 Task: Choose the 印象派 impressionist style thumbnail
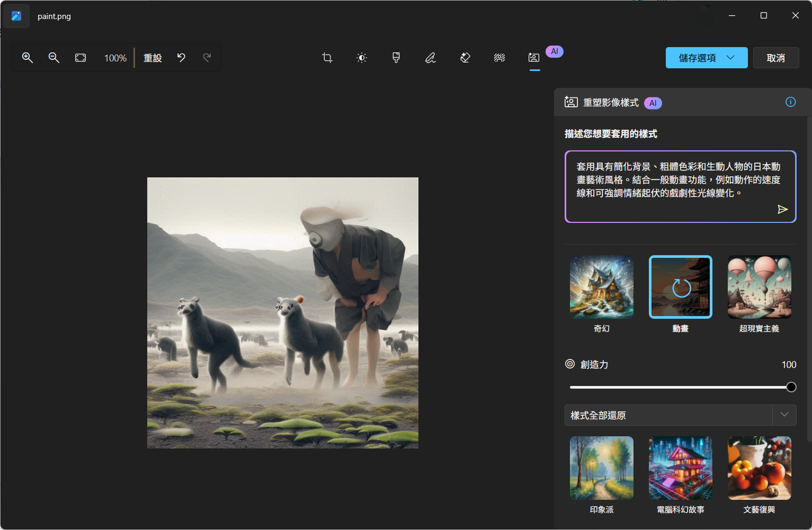602,468
